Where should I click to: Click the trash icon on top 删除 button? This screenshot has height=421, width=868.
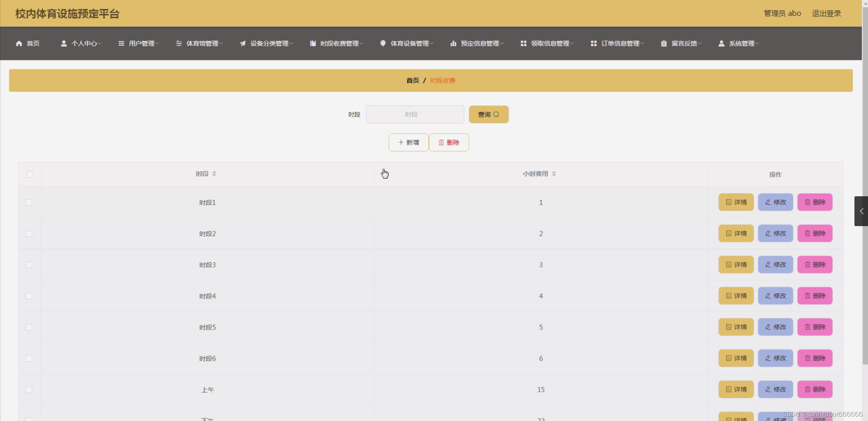[x=441, y=142]
